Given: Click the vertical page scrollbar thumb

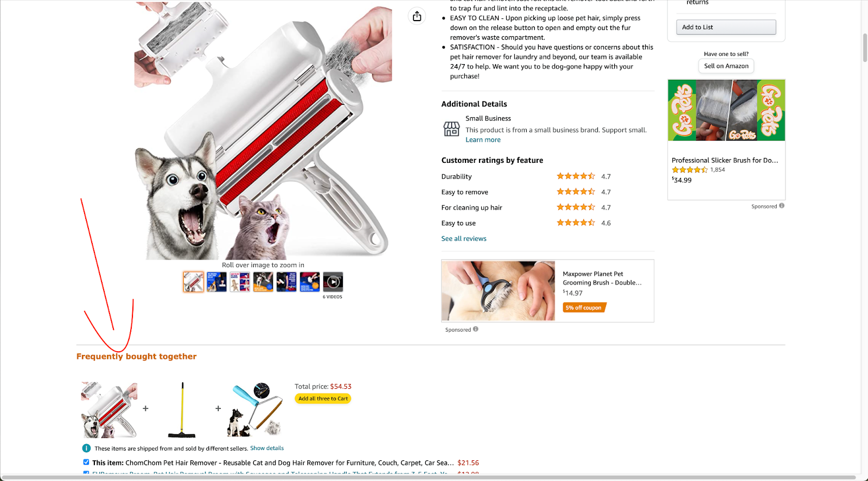Looking at the screenshot, I should pyautogui.click(x=865, y=49).
